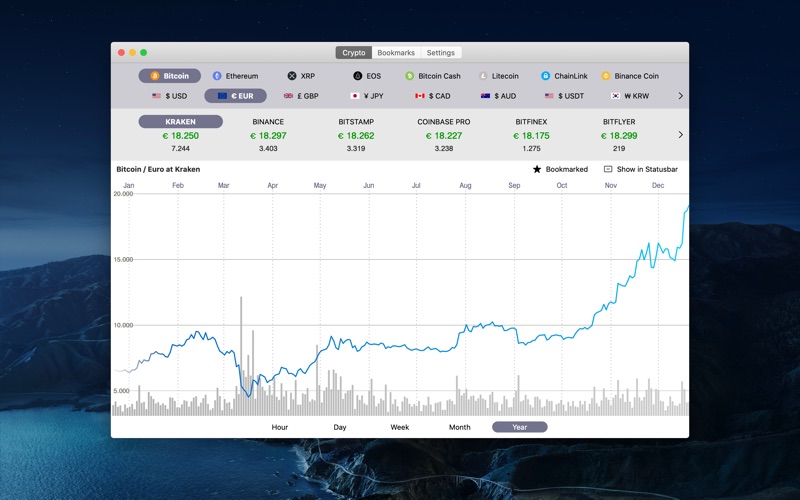
Task: Switch currency to £ GBP
Action: tap(308, 96)
